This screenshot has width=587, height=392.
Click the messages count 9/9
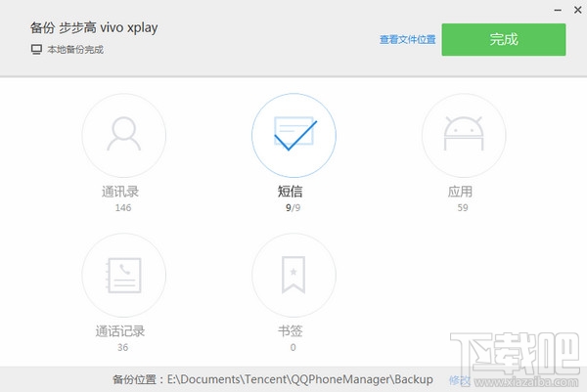point(293,208)
